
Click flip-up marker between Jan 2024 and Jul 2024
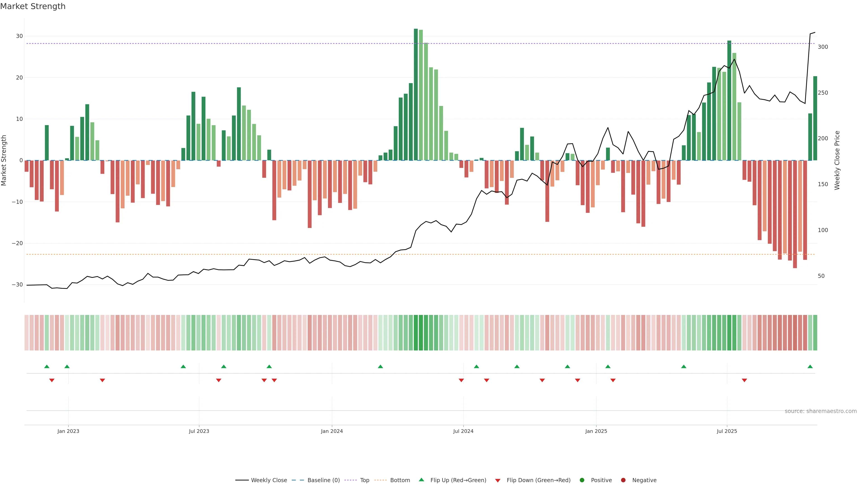(x=380, y=366)
